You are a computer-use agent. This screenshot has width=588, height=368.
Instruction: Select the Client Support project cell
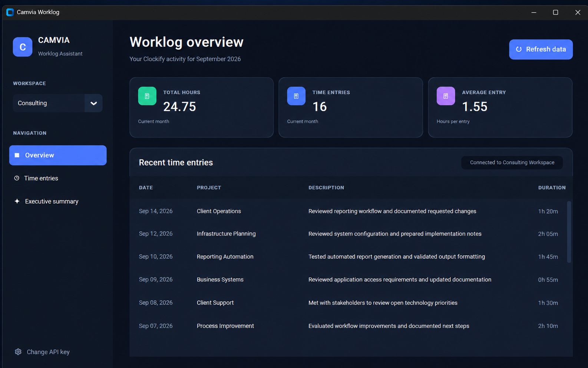(215, 303)
